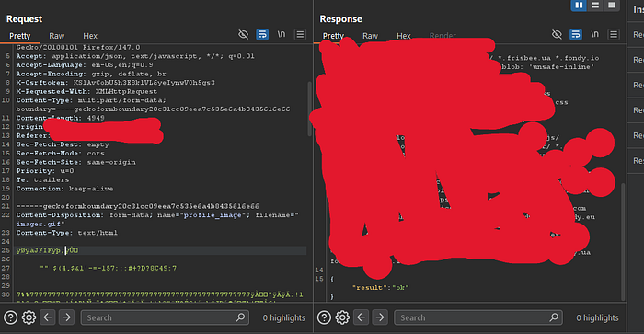Screen dimensions: 644x334
Task: Select combined tabbed layout icon
Action: [x=612, y=5]
